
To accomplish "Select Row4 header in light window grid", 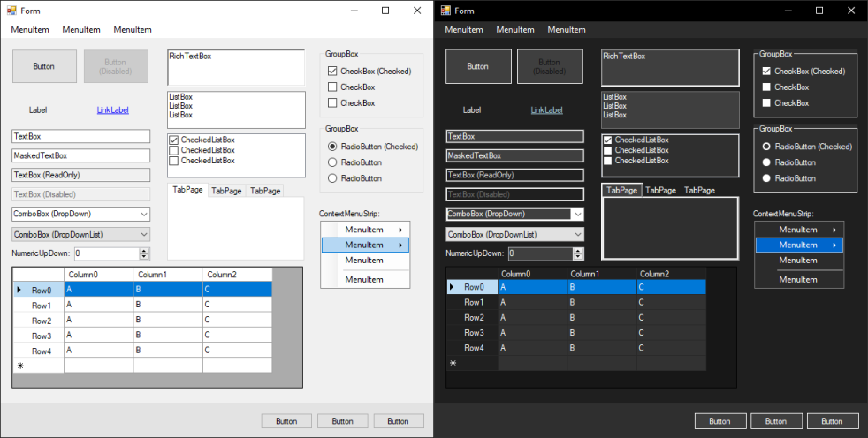I will pos(38,351).
